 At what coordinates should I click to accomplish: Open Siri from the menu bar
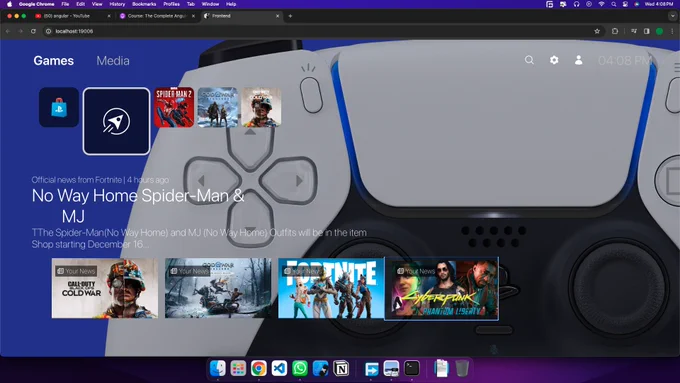[x=637, y=4]
